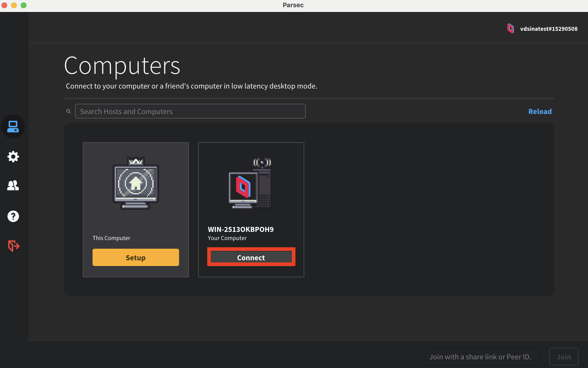Maximize the Parsec window
588x368 pixels.
(x=24, y=5)
